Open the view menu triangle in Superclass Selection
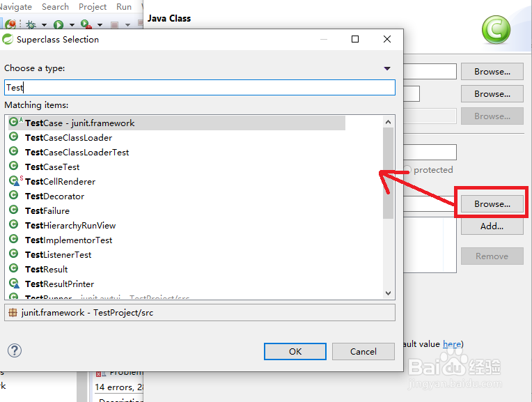The height and width of the screenshot is (402, 532). (387, 68)
